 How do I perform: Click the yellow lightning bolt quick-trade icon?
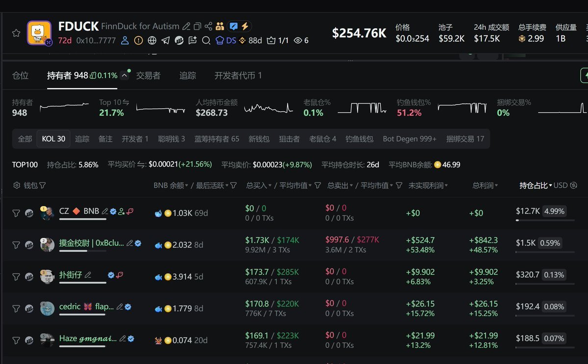point(245,26)
